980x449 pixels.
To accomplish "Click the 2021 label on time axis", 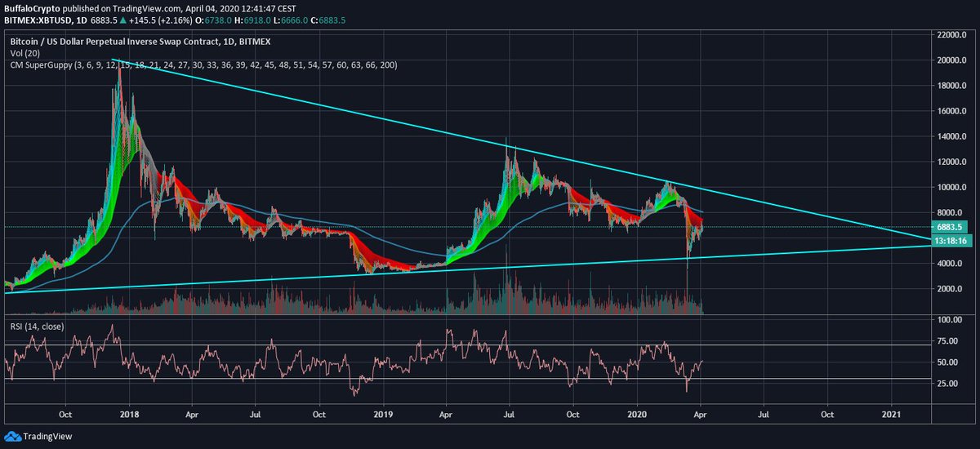I will (x=892, y=414).
